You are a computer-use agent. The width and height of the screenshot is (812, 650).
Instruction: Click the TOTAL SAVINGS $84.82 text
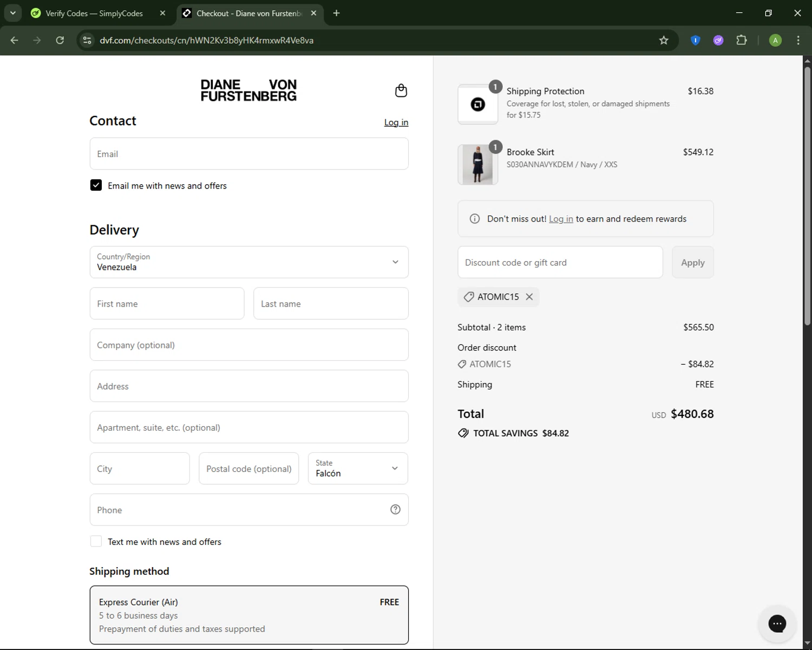coord(521,433)
